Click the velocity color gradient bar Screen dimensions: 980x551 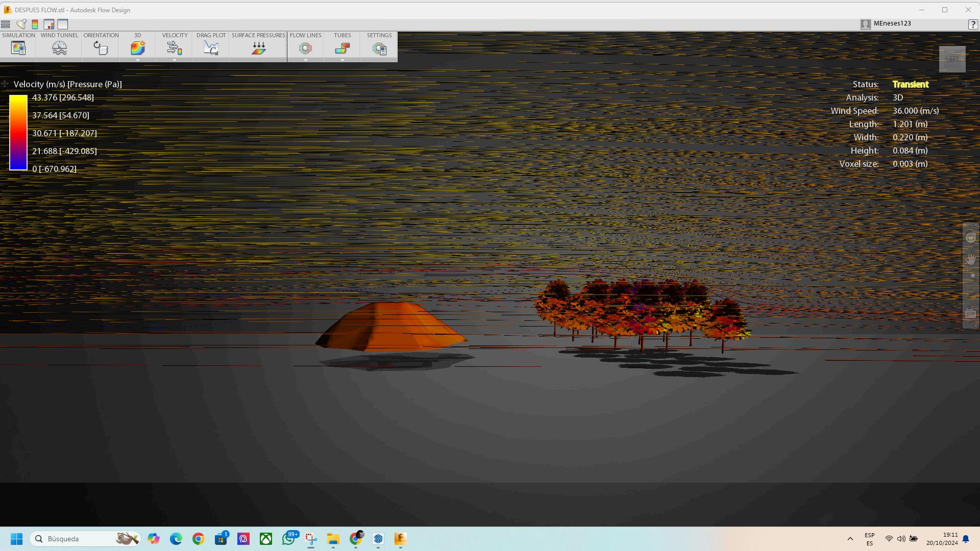pos(18,133)
